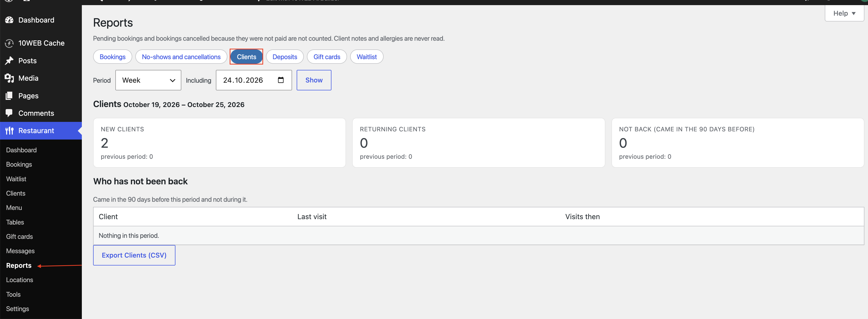Screen dimensions: 868x319
Task: Select the Clients report tab
Action: pyautogui.click(x=246, y=57)
